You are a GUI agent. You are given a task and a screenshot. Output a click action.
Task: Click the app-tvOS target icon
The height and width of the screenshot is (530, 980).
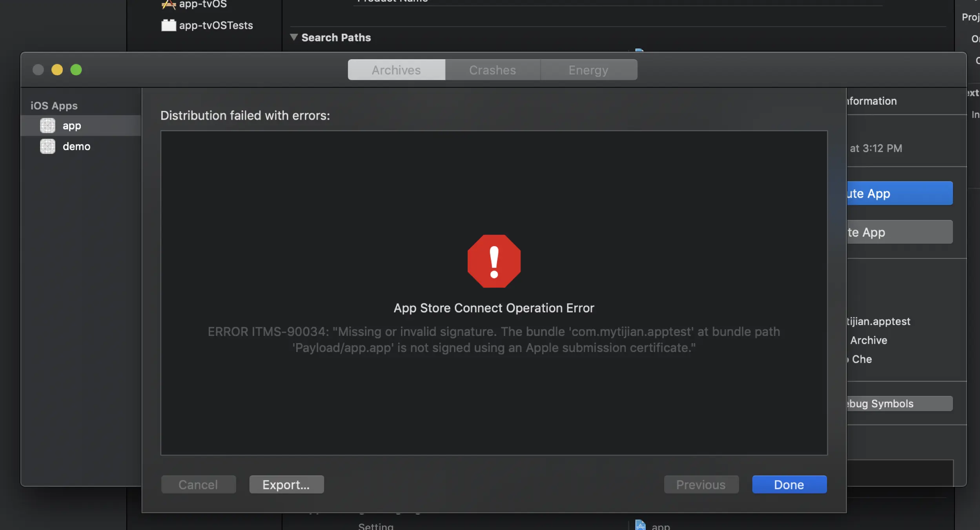tap(169, 4)
